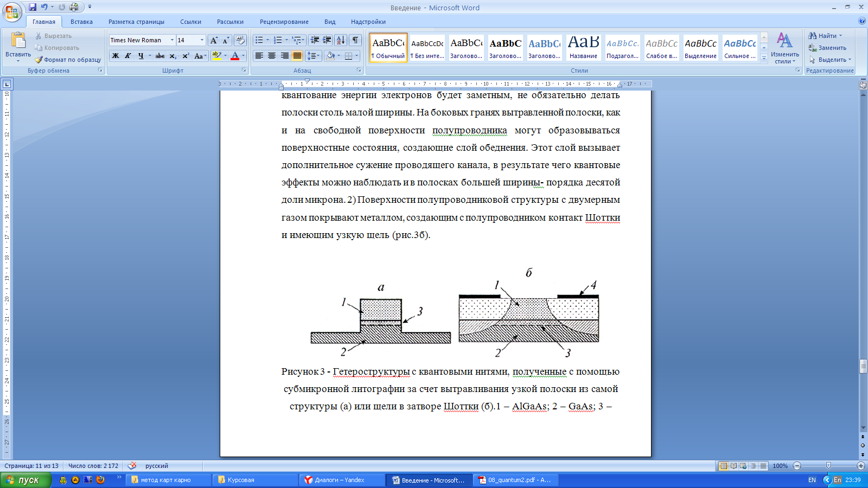Toggle strikethrough (abc) formatting
Screen dimensions: 868x488
159,56
